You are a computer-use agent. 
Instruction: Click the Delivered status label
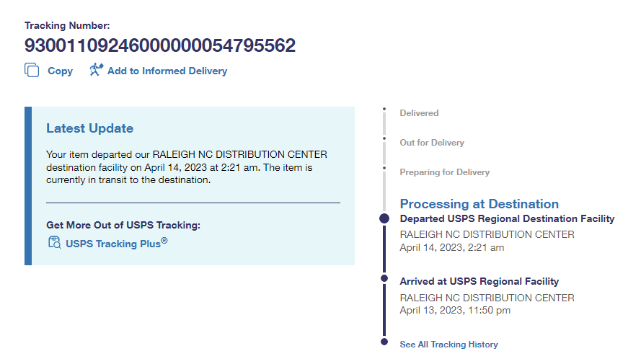pyautogui.click(x=419, y=113)
